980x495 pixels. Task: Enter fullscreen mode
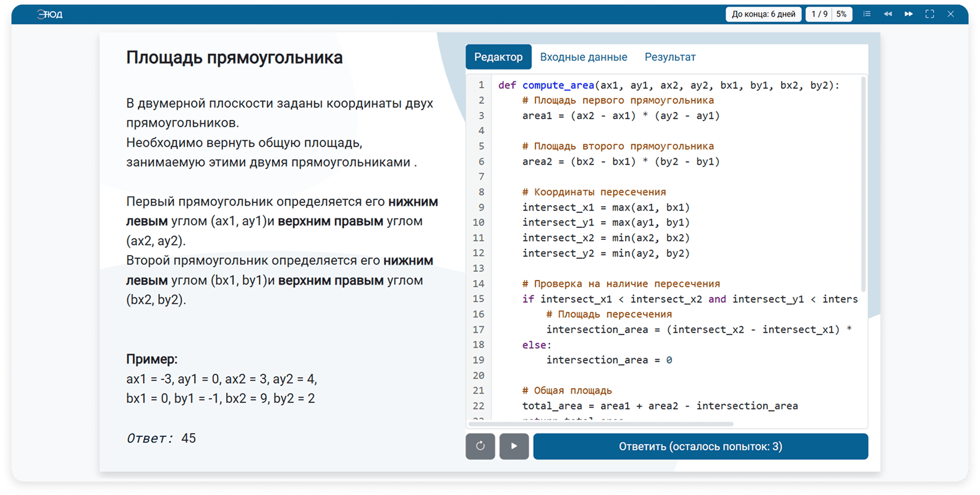pos(929,14)
